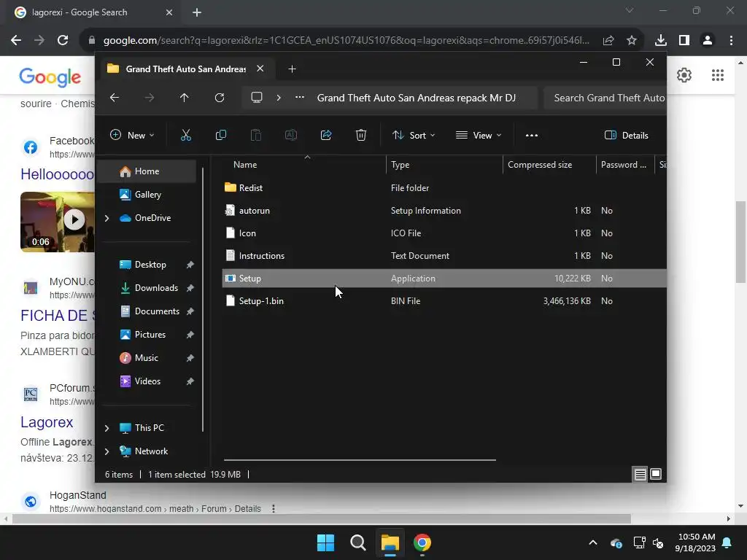Select the Instructions text document
The image size is (747, 560).
click(x=444, y=256)
